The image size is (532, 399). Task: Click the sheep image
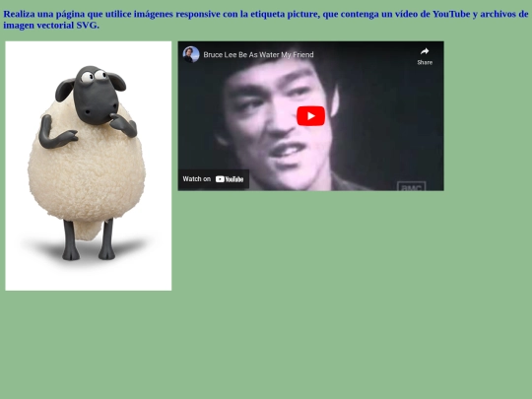coord(89,166)
